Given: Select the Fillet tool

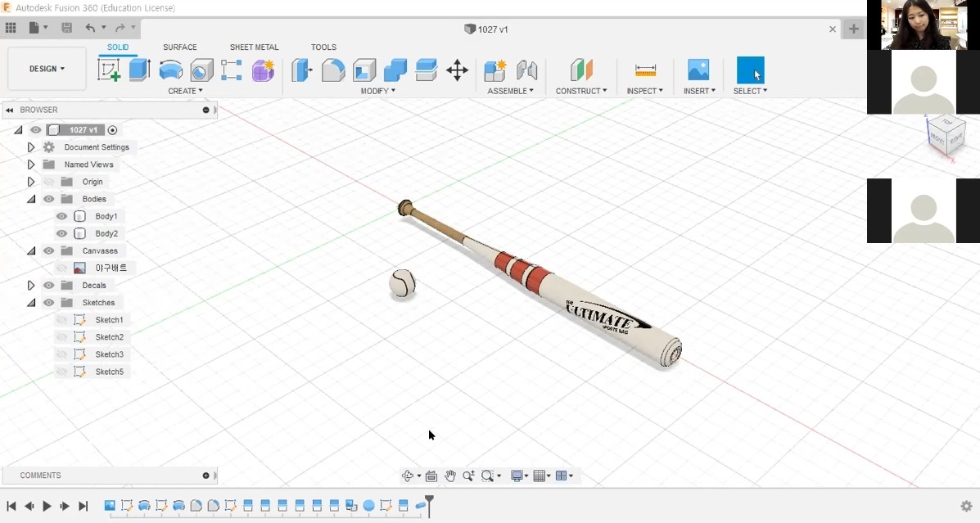Looking at the screenshot, I should pyautogui.click(x=333, y=70).
